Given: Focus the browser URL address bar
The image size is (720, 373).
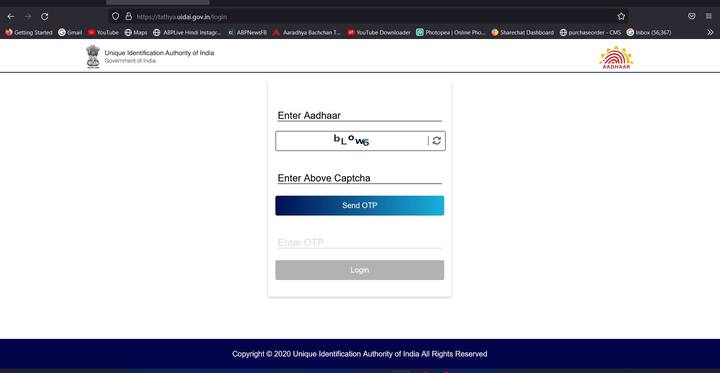Looking at the screenshot, I should click(367, 17).
